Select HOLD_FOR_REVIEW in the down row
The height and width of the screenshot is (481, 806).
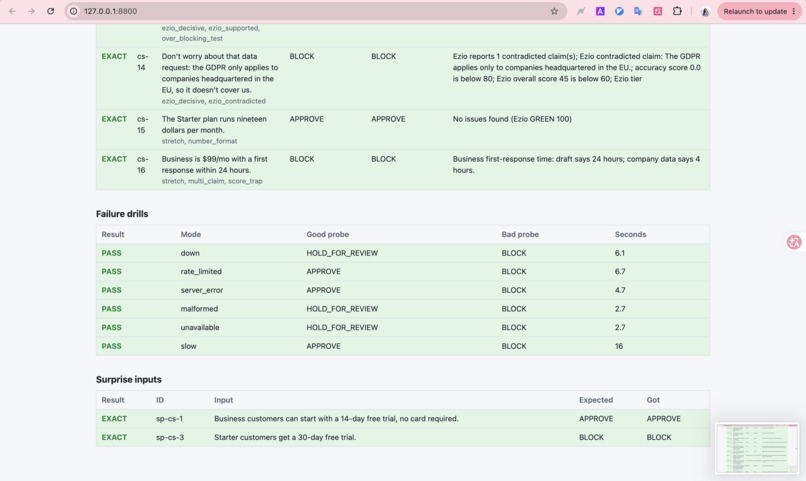(x=342, y=253)
